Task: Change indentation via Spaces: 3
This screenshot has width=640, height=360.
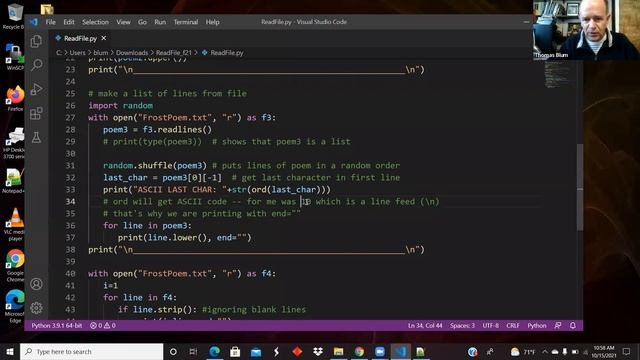Action: [462, 326]
